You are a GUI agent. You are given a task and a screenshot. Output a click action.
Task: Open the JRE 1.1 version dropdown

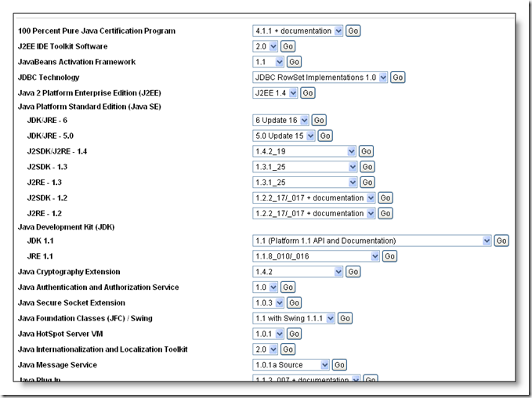[316, 256]
